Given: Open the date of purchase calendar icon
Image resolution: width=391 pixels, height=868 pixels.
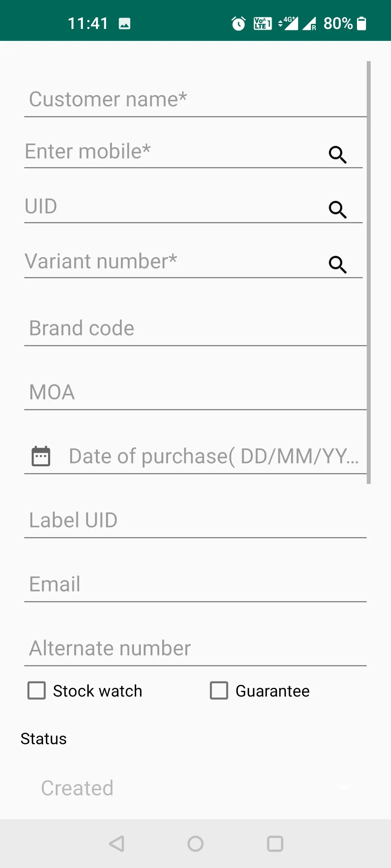Looking at the screenshot, I should [41, 456].
